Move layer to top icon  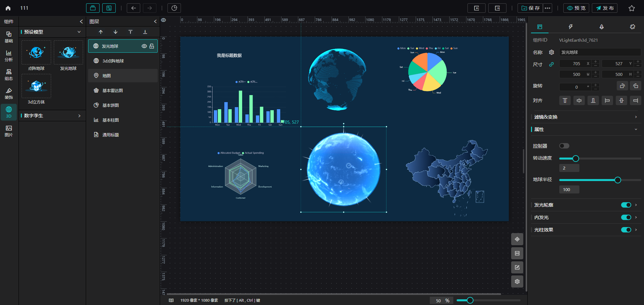point(130,32)
